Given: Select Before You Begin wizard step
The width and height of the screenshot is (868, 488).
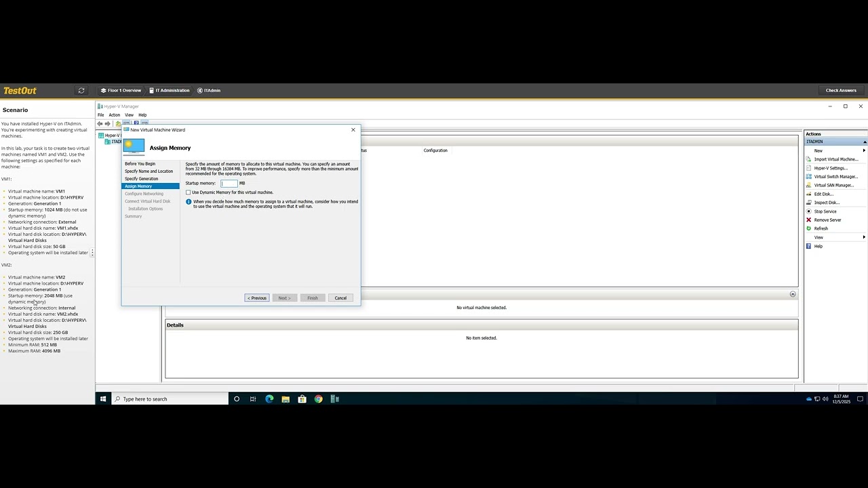Looking at the screenshot, I should click(140, 164).
